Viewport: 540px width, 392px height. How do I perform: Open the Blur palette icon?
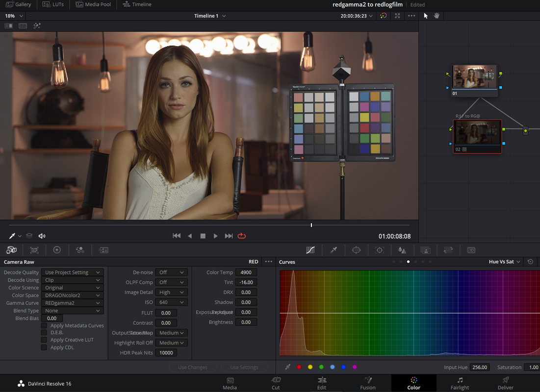pyautogui.click(x=402, y=250)
